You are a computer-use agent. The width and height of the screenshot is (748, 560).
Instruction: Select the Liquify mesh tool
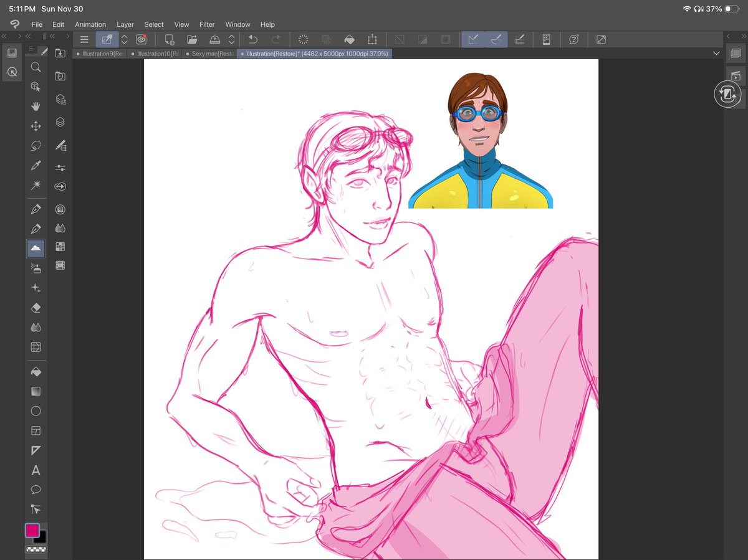tap(36, 347)
